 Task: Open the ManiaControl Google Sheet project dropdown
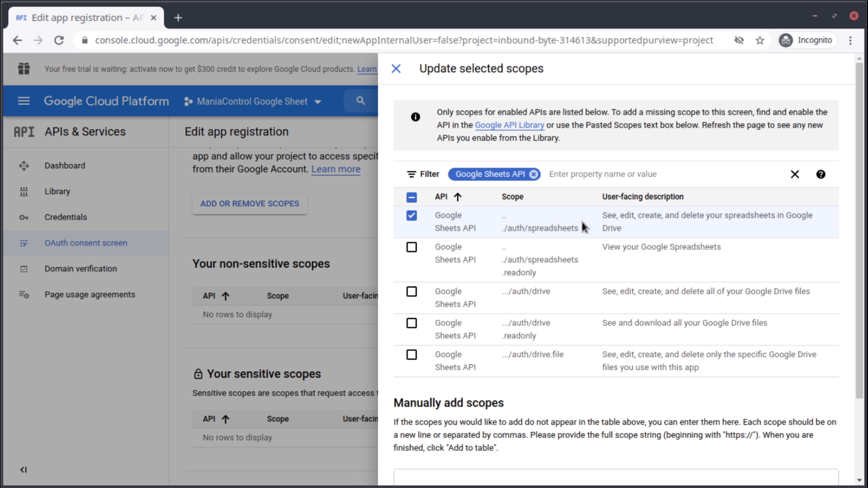(x=253, y=101)
